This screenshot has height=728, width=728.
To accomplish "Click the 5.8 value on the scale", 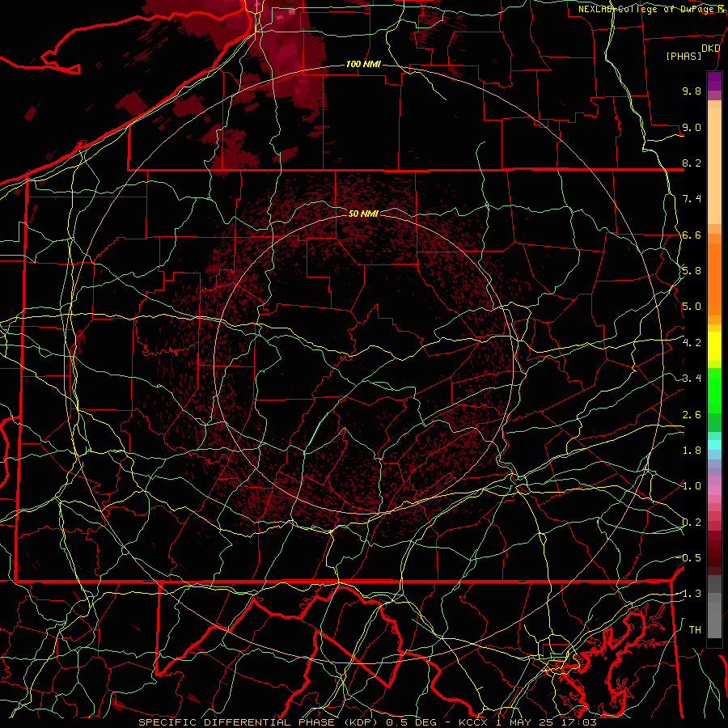I will point(692,271).
